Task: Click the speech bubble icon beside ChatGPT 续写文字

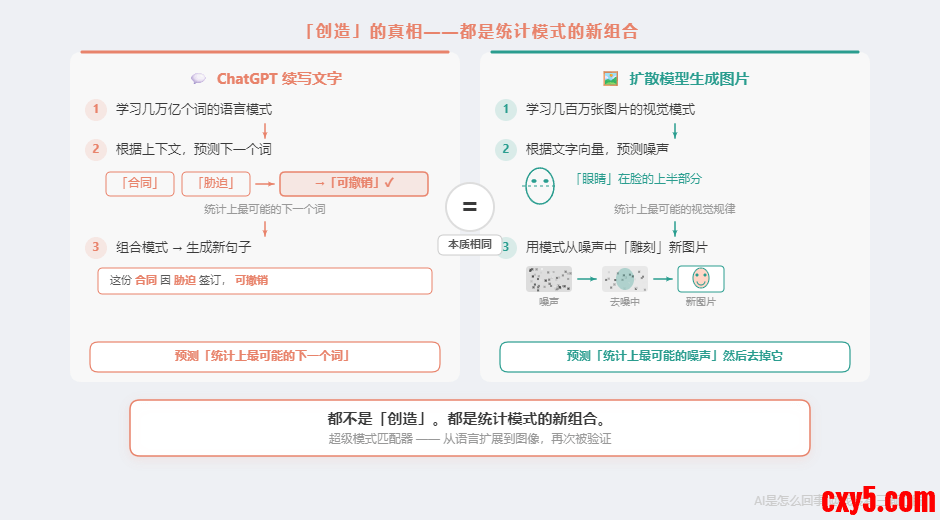Action: [x=198, y=79]
